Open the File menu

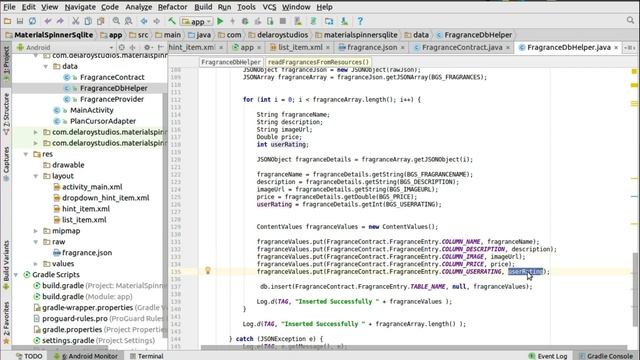coord(9,7)
